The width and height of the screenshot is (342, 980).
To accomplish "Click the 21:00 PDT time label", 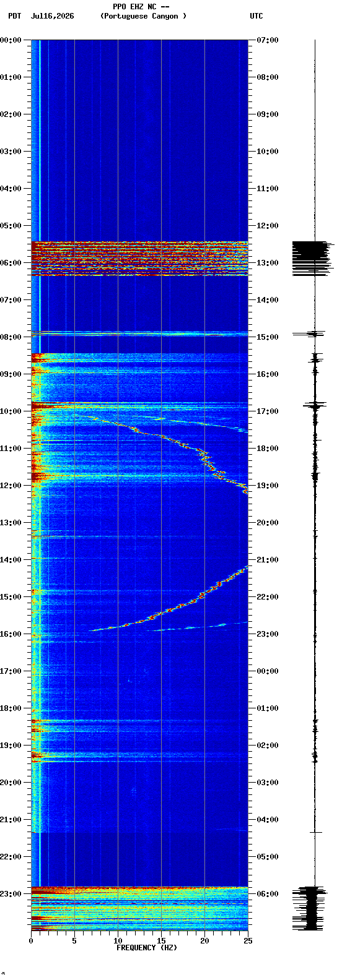I will [x=11, y=820].
